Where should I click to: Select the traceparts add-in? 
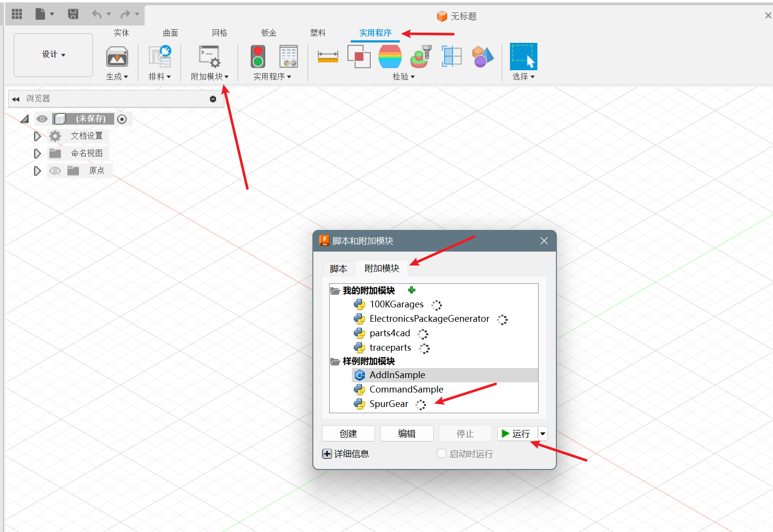(x=390, y=347)
